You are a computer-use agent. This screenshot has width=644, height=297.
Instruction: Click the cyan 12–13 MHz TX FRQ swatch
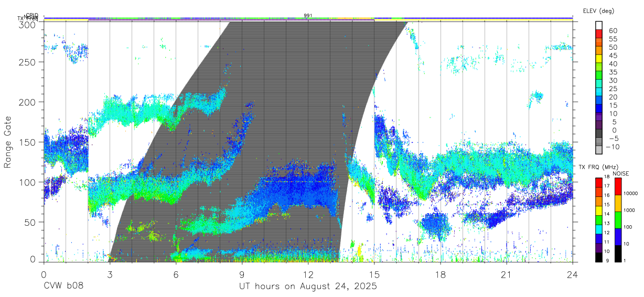[x=598, y=229]
